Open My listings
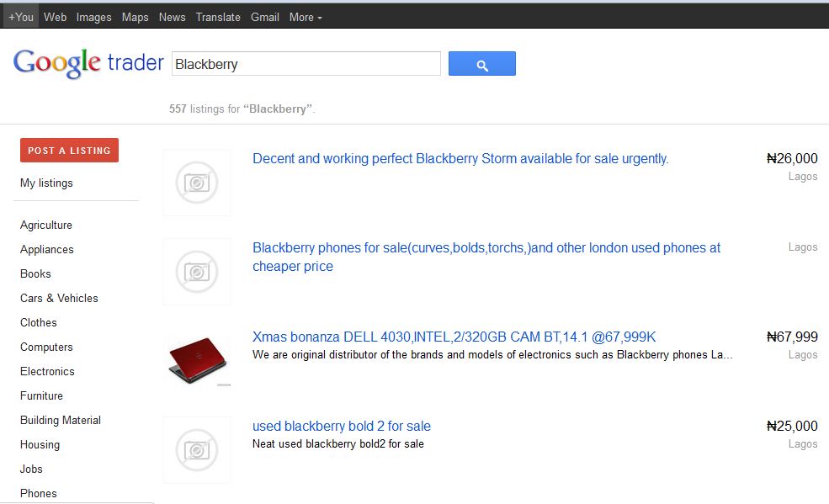The image size is (829, 504). (45, 183)
